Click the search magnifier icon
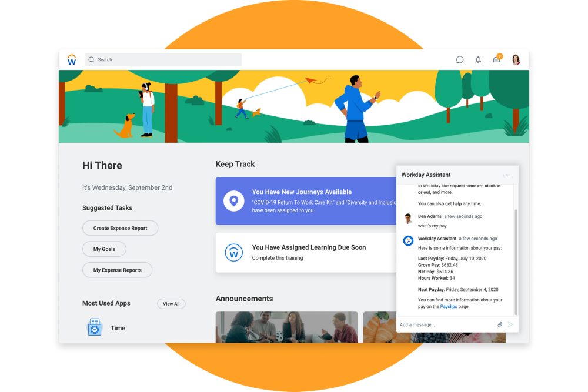This screenshot has width=588, height=392. tap(91, 59)
